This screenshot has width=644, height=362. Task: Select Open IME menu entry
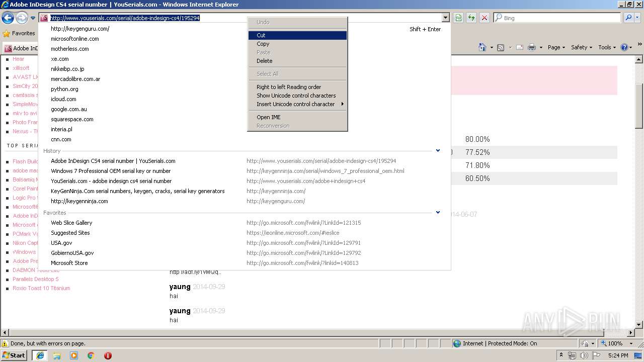point(297,117)
